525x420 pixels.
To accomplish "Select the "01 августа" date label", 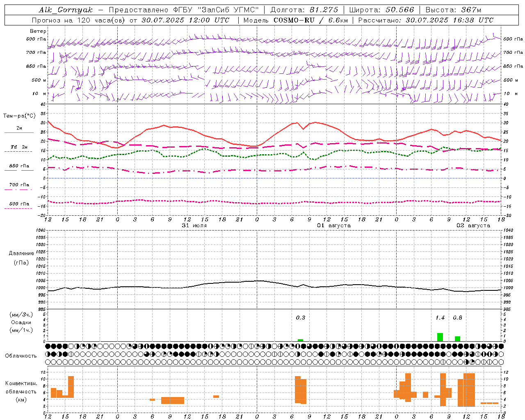I will coord(334,226).
